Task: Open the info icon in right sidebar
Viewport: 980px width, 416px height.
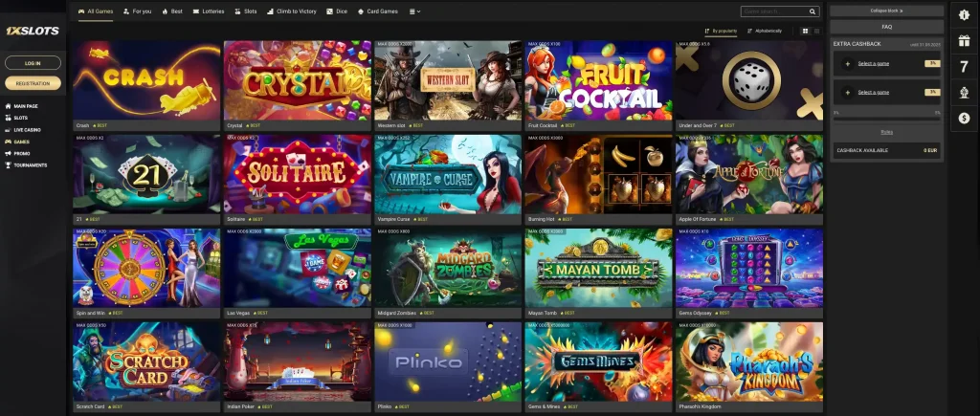Action: [x=964, y=15]
